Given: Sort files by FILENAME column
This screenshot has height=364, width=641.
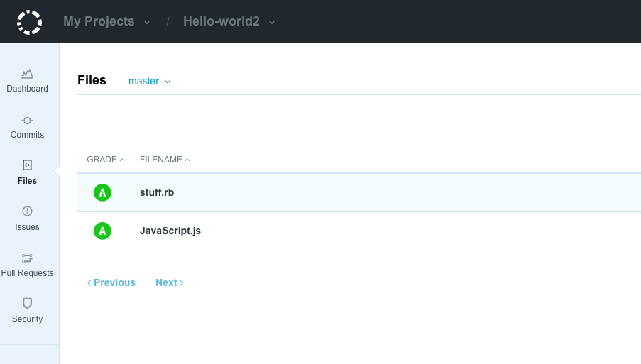Looking at the screenshot, I should click(165, 160).
